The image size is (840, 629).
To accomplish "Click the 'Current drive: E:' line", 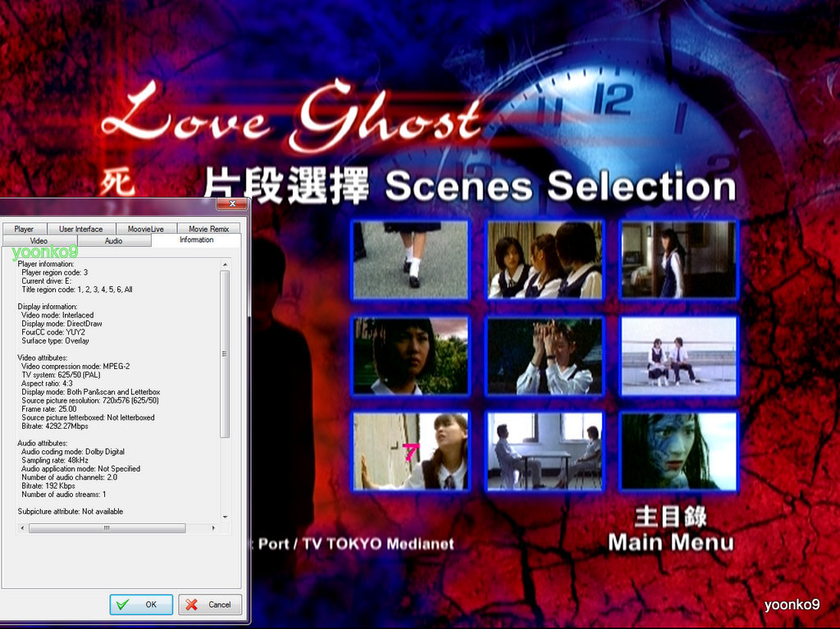I will (46, 280).
